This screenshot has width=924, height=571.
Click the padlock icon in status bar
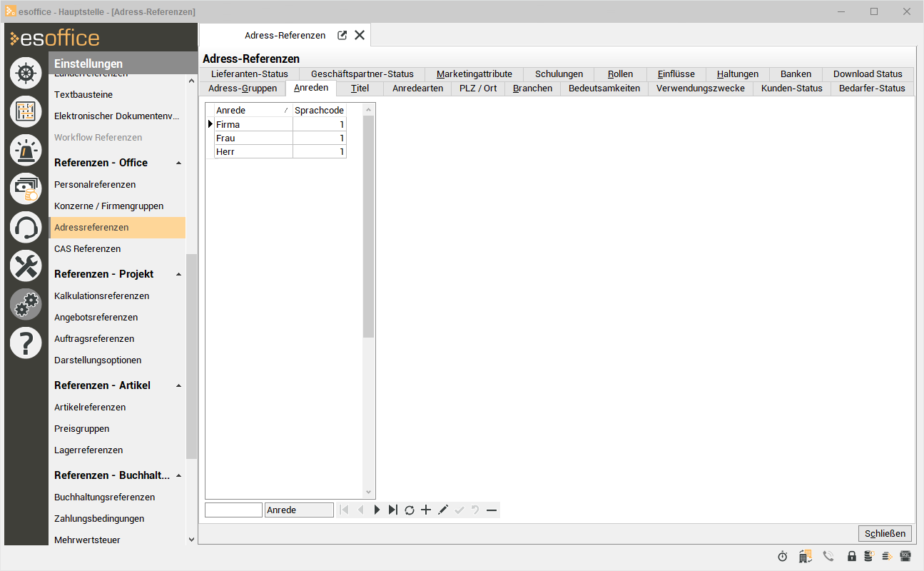(851, 556)
